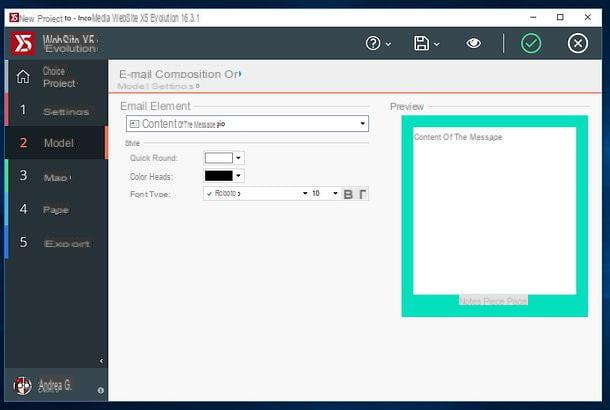
Task: Expand the Color Heads dropdown arrow
Action: coord(238,176)
